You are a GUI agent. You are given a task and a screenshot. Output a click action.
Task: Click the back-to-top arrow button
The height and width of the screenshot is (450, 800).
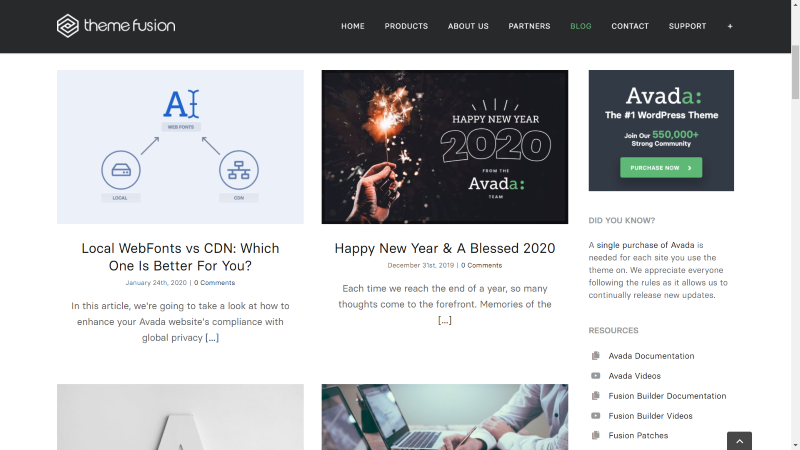point(739,441)
